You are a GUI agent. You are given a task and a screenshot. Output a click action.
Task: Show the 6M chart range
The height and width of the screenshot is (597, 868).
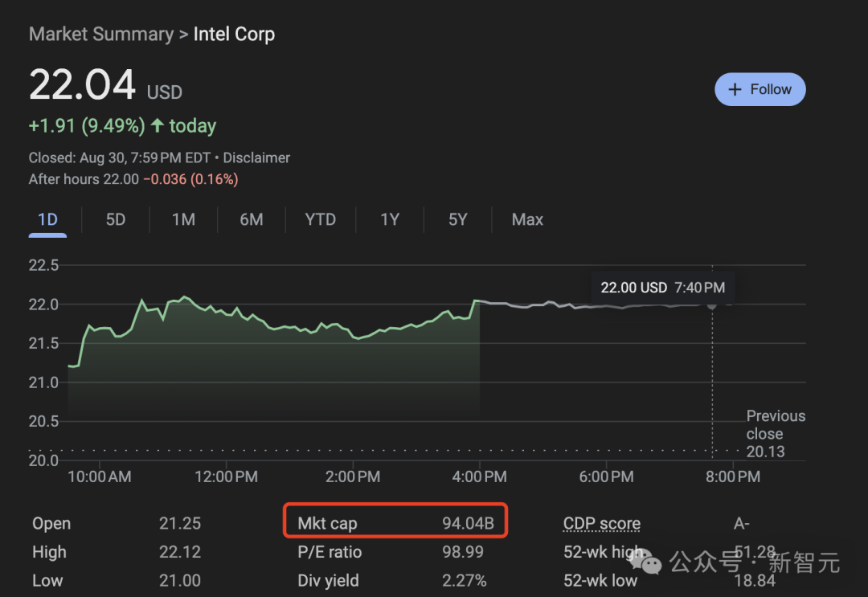pyautogui.click(x=252, y=219)
